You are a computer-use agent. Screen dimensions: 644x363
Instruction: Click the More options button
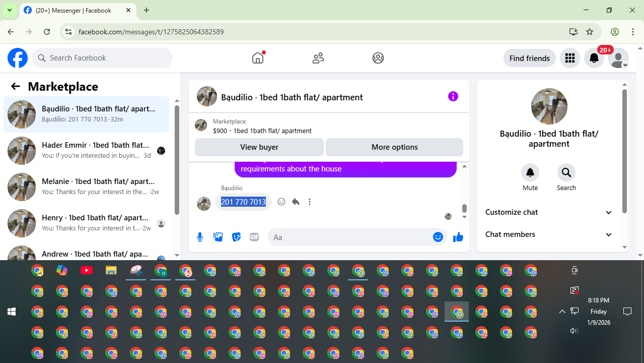[x=394, y=147]
